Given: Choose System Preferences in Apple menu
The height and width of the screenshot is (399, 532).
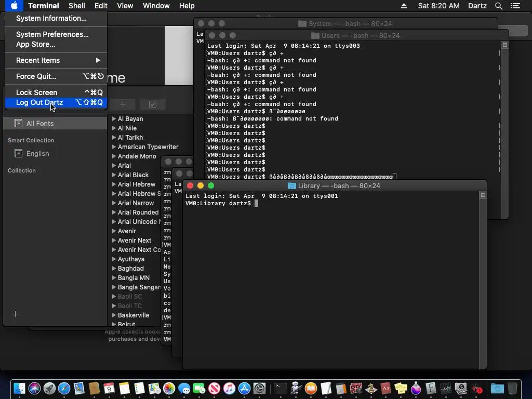Looking at the screenshot, I should [56, 34].
